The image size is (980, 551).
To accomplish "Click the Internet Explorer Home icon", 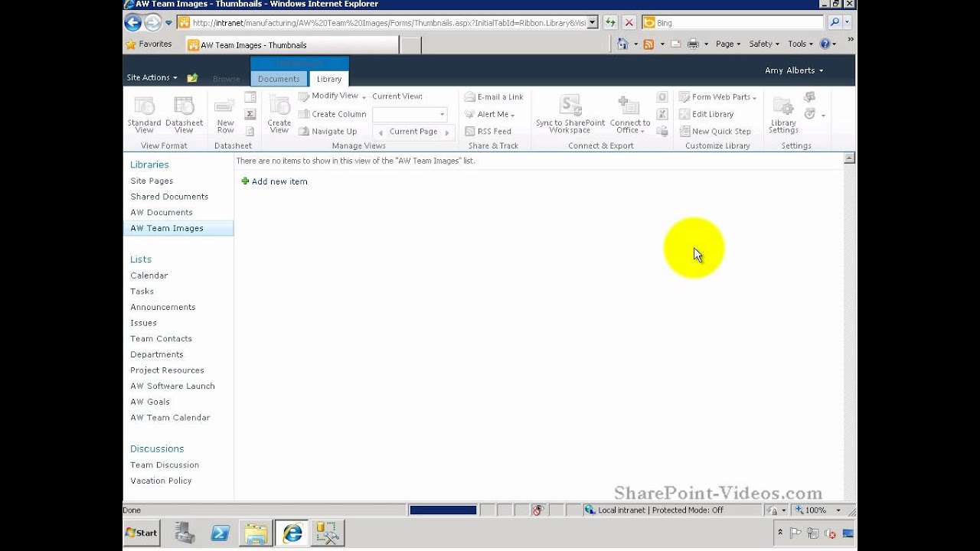I will pyautogui.click(x=622, y=44).
